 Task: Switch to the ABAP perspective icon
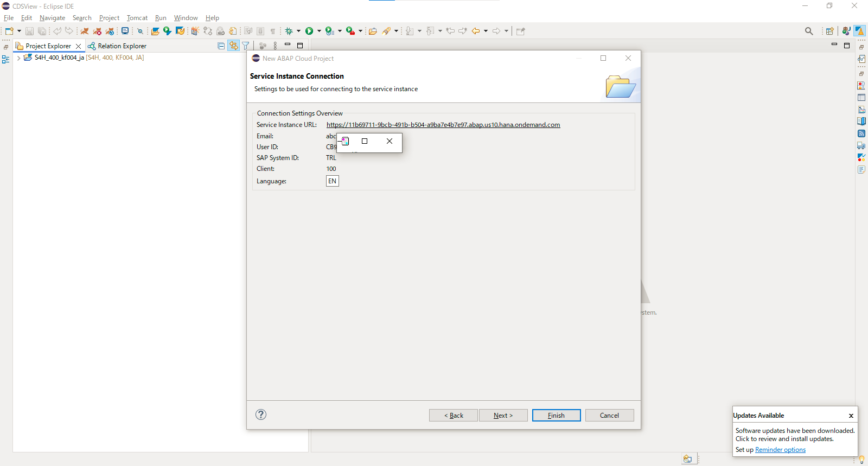860,31
